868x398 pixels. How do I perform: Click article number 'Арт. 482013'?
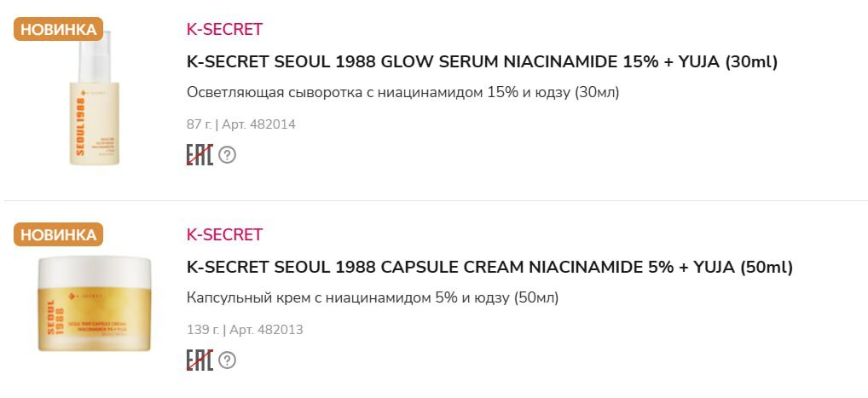[265, 330]
